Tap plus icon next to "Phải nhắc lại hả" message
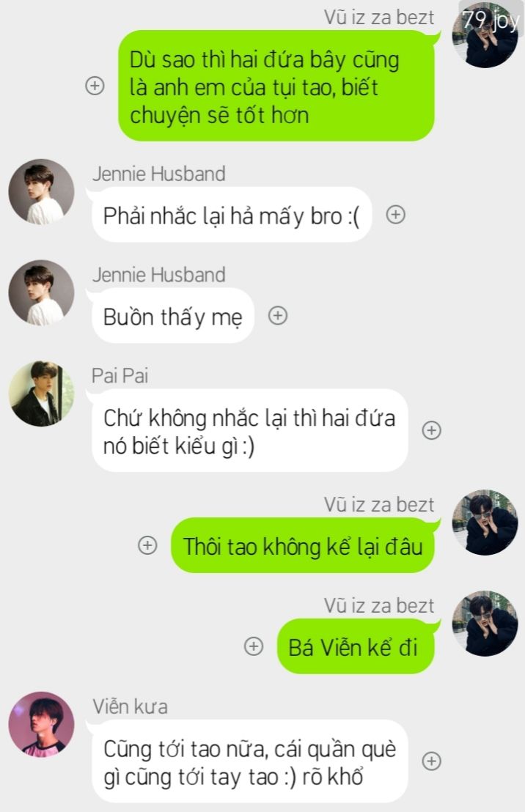Screen dimensions: 525x812 pos(395,215)
